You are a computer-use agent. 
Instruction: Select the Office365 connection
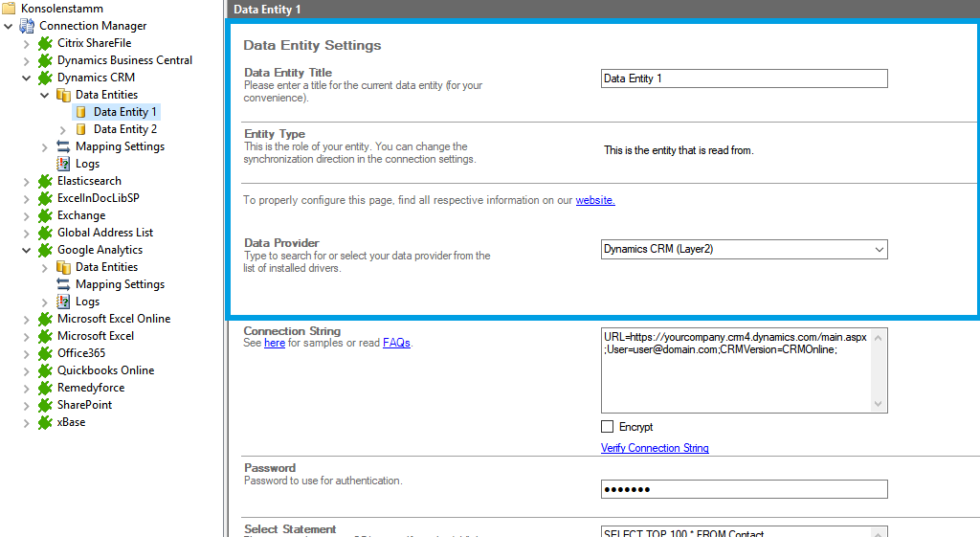pyautogui.click(x=81, y=353)
